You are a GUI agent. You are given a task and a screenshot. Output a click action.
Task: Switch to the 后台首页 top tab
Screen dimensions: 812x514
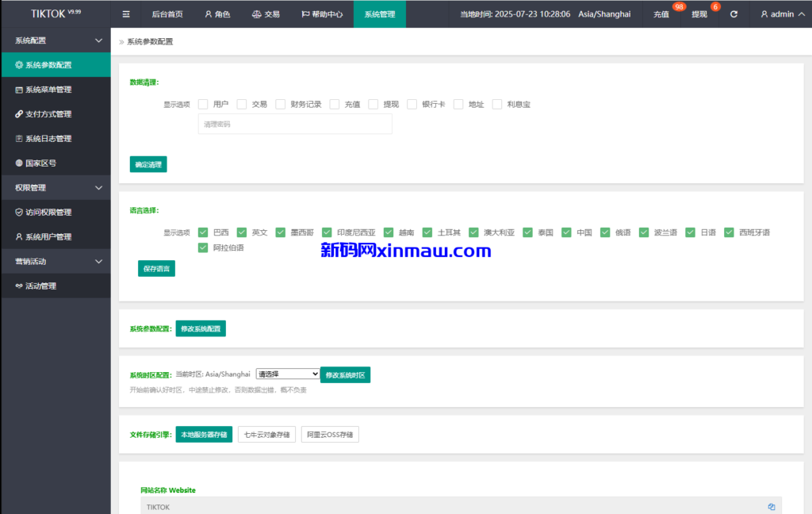[x=167, y=14]
